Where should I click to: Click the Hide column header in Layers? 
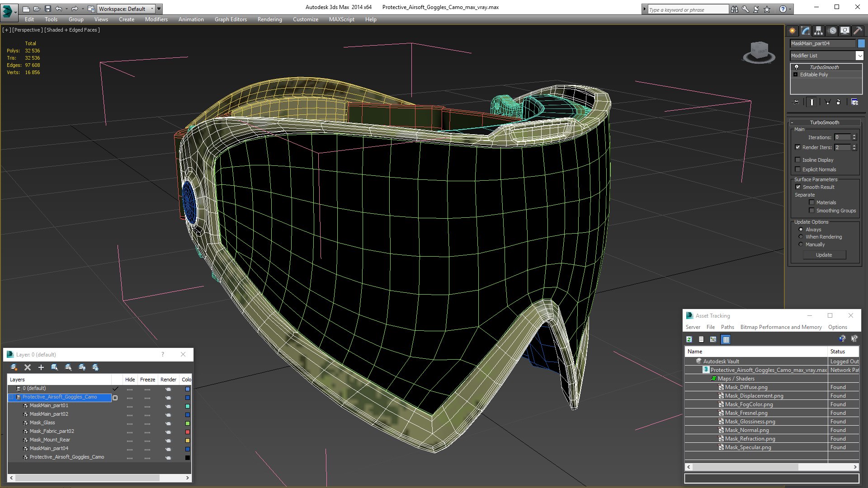[x=130, y=380]
